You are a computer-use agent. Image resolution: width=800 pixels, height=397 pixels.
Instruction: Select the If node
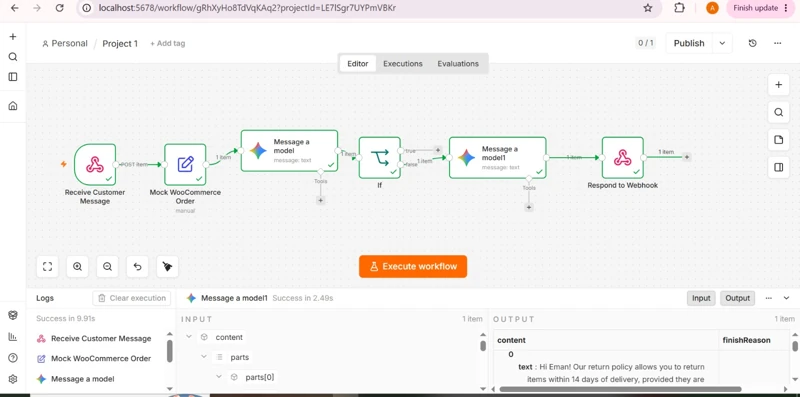tap(380, 157)
